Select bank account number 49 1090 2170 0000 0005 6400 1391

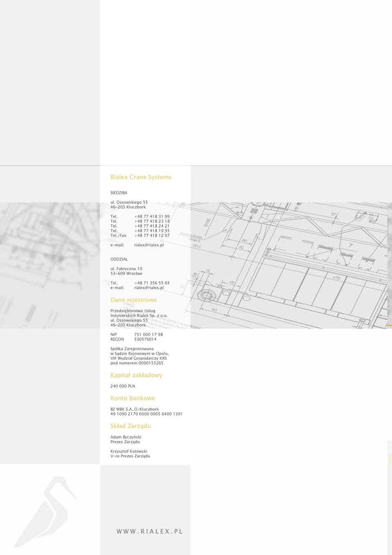pyautogui.click(x=147, y=414)
